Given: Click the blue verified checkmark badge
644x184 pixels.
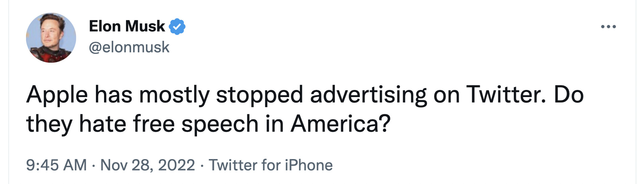Looking at the screenshot, I should pyautogui.click(x=177, y=27).
